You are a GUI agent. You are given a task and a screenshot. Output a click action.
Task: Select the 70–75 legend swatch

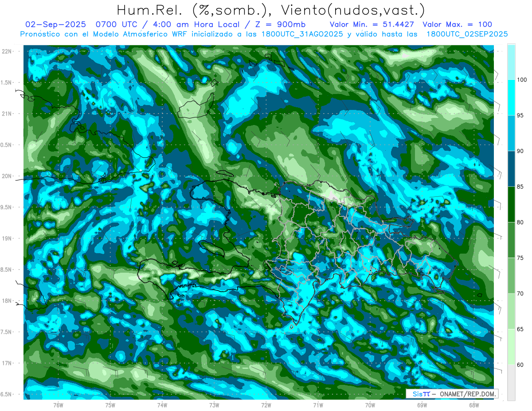click(x=511, y=276)
